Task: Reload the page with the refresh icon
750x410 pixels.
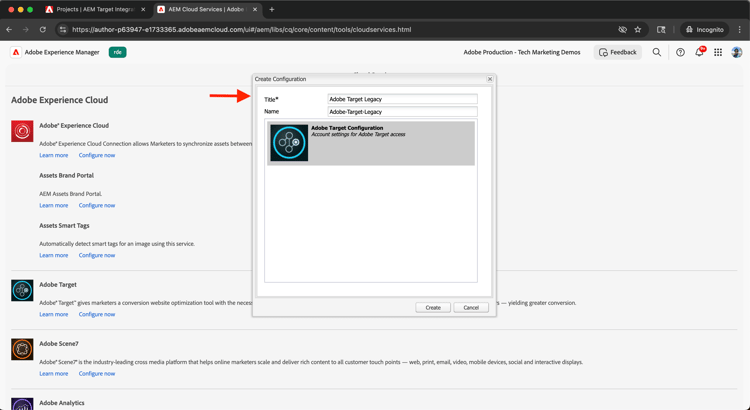Action: (43, 30)
